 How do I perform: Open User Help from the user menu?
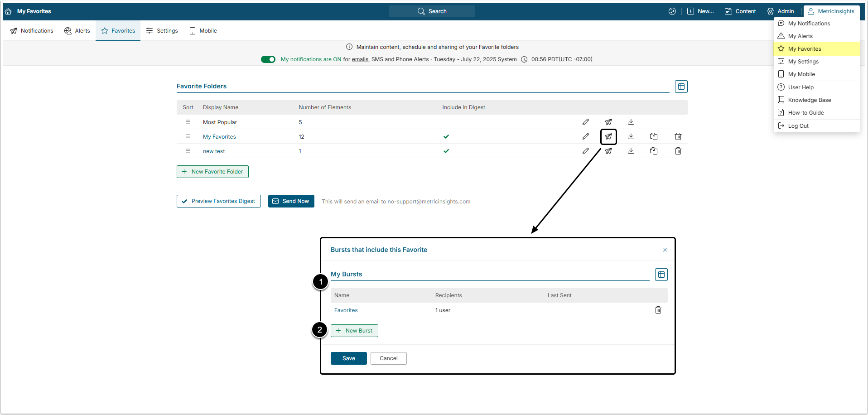point(817,87)
